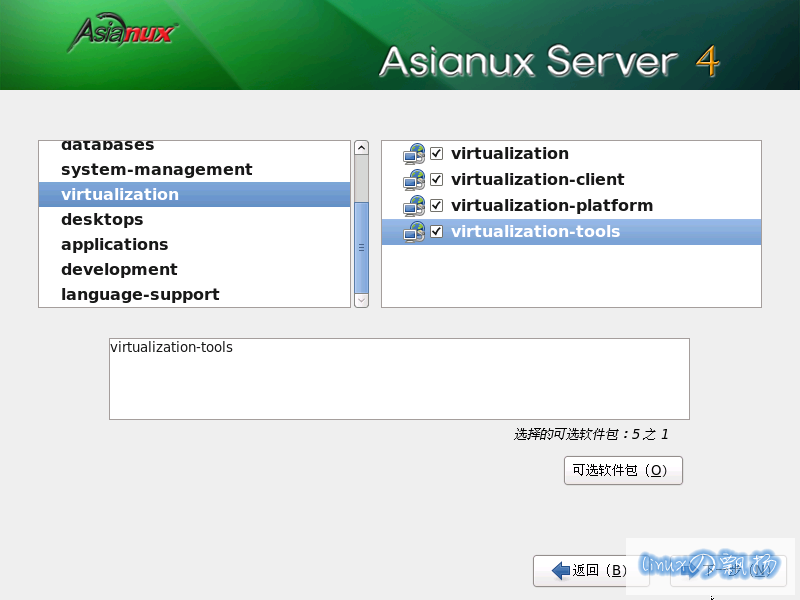Click the virtualization-client group name
The width and height of the screenshot is (800, 600).
tap(537, 180)
